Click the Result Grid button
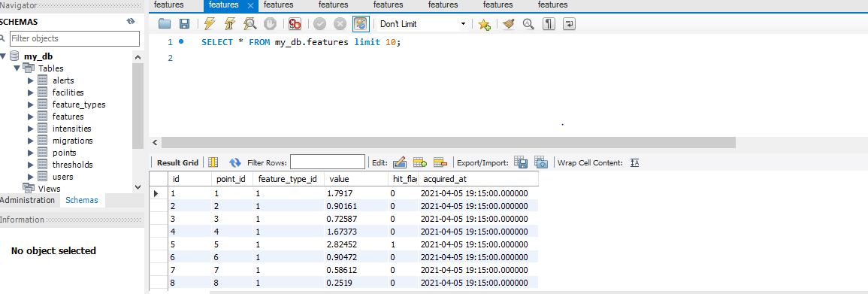This screenshot has width=868, height=294. tap(177, 162)
